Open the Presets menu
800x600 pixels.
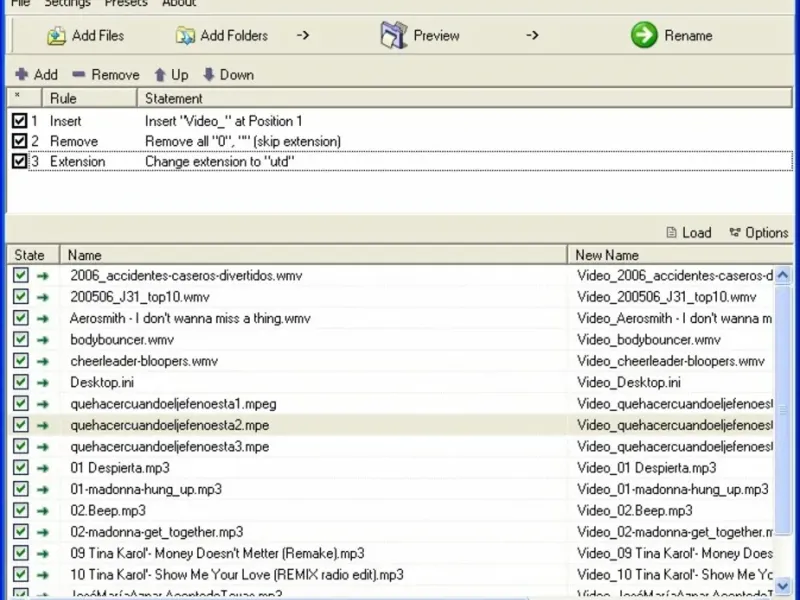(x=125, y=4)
